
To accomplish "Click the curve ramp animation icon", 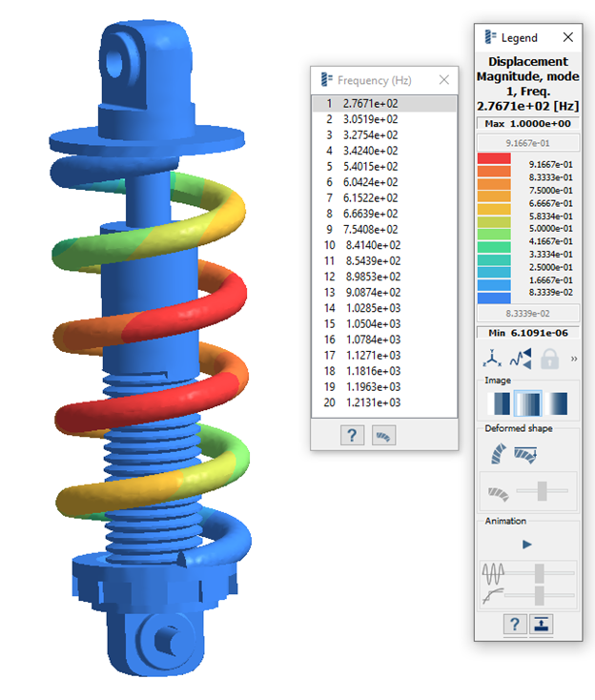I will pyautogui.click(x=493, y=595).
